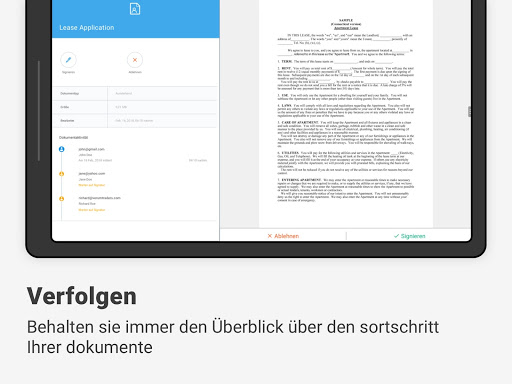Click the waiting-for-signature status under Richard Roe

[92, 210]
